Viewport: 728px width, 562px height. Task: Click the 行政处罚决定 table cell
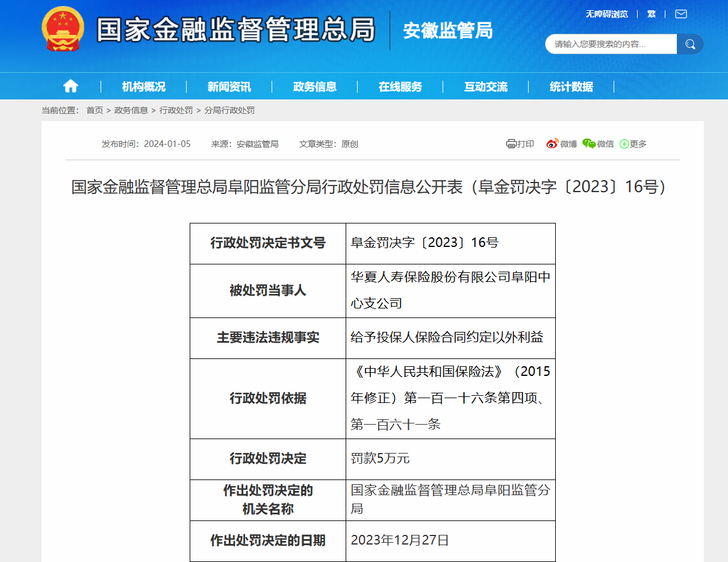(x=268, y=459)
